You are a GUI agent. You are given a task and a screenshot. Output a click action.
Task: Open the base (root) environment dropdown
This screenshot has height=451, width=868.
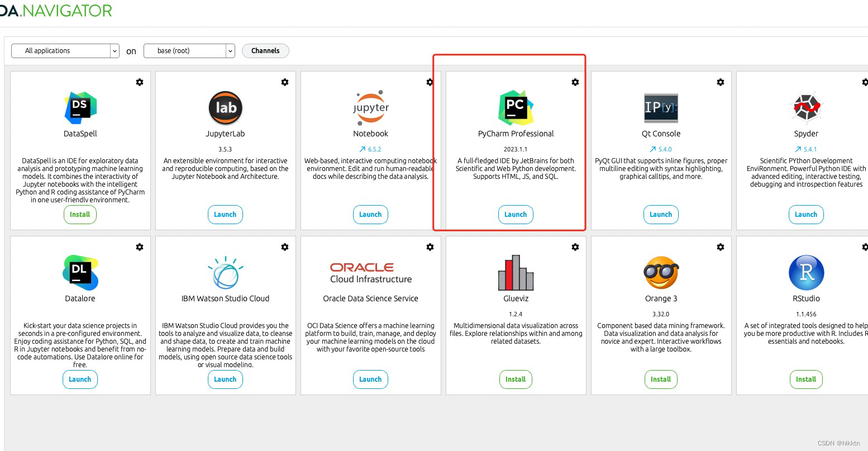(x=189, y=51)
